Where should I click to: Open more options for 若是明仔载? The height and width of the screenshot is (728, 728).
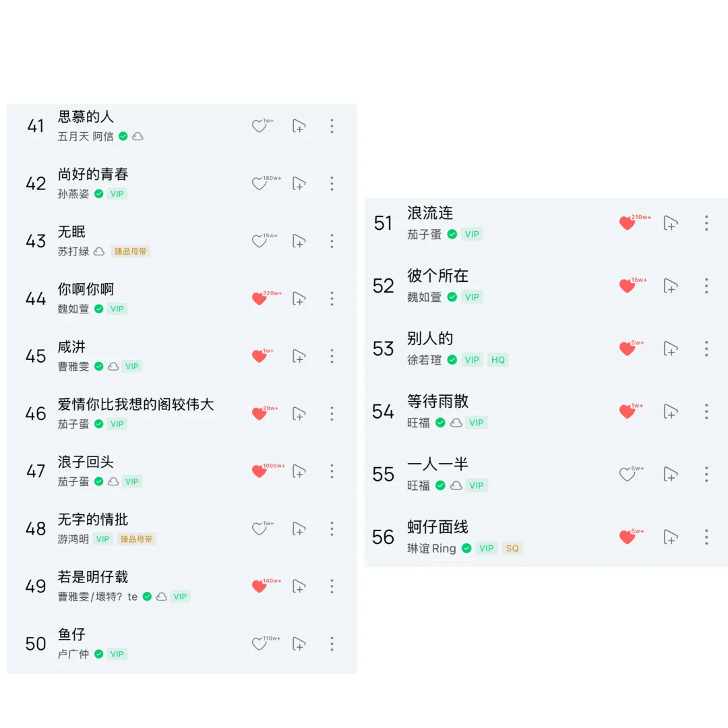point(332,586)
